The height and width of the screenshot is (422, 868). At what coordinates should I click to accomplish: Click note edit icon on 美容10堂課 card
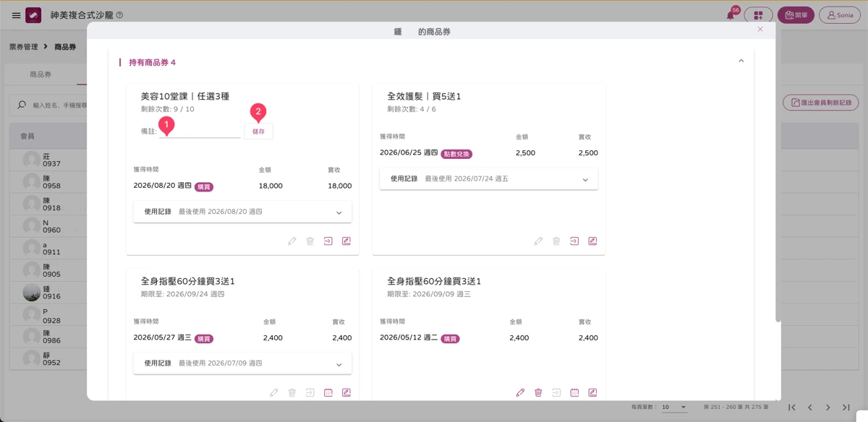[346, 241]
